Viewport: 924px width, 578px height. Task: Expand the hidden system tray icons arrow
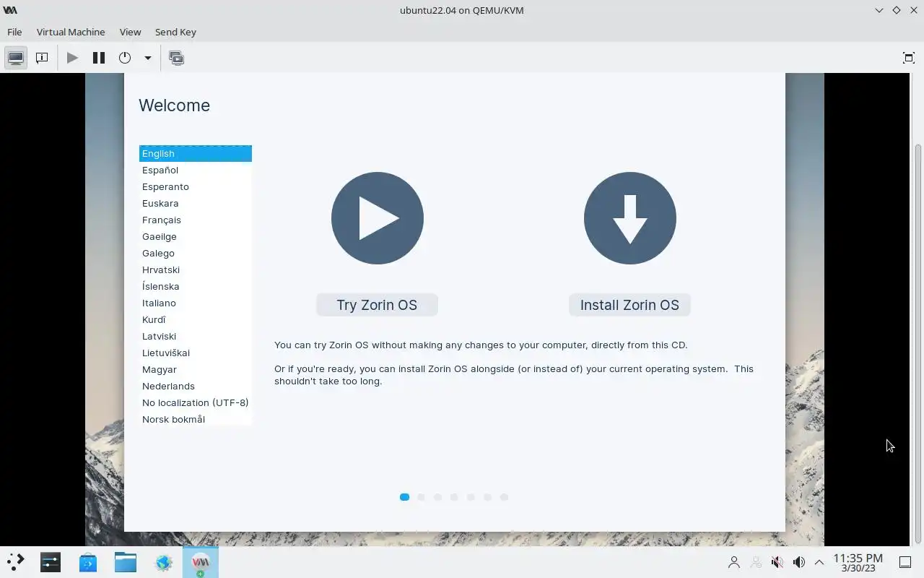(819, 562)
